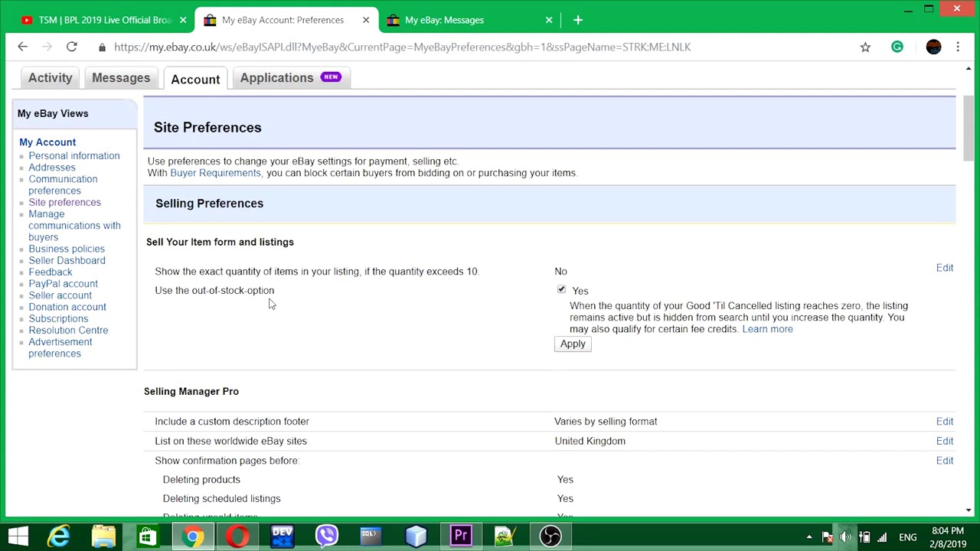Open SQL tool in taskbar

click(x=371, y=536)
